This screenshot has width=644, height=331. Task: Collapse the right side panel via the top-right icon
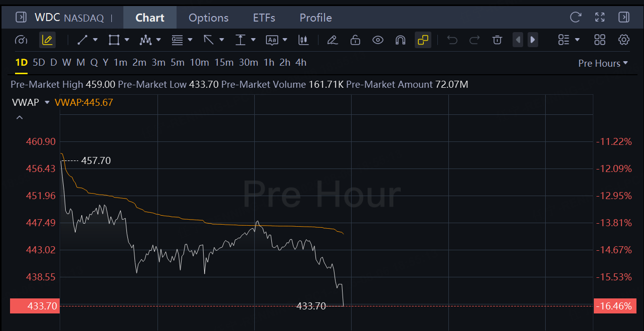click(624, 18)
